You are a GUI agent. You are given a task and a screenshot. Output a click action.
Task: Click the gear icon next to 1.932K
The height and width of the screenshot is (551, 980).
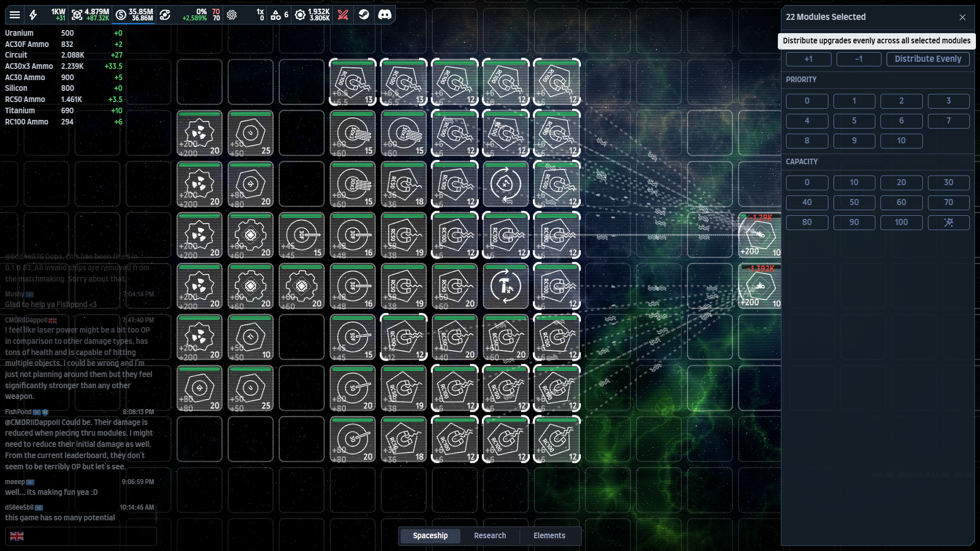[300, 15]
